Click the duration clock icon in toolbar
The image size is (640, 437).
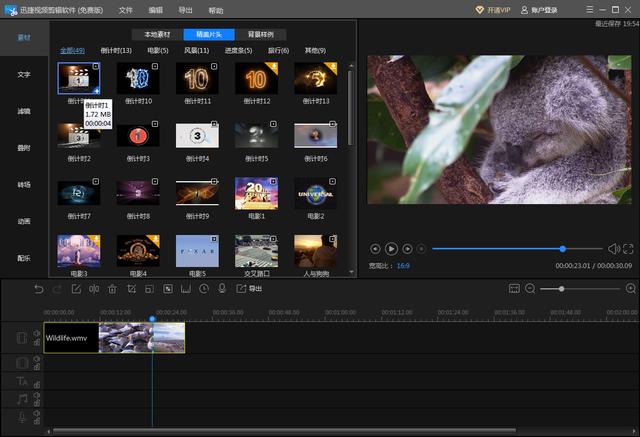point(203,289)
